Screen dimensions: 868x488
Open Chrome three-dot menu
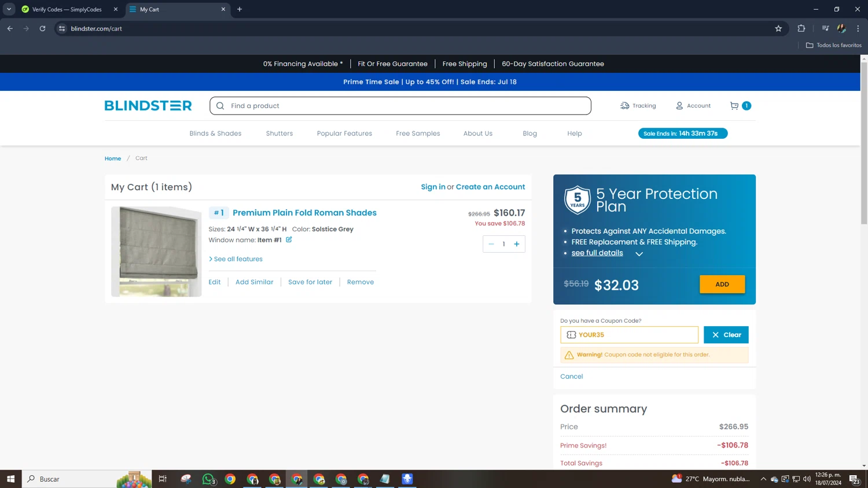(x=858, y=28)
